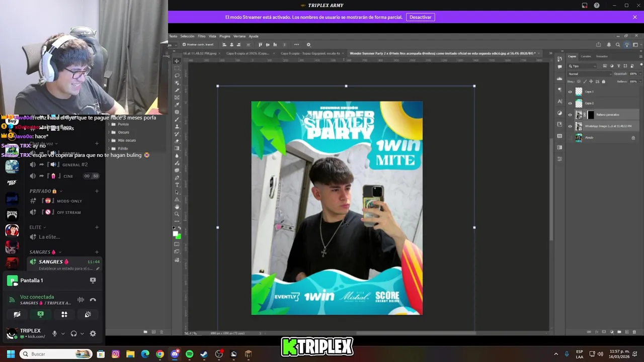Open Discord activities launcher button
The width and height of the screenshot is (644, 362).
(x=64, y=314)
